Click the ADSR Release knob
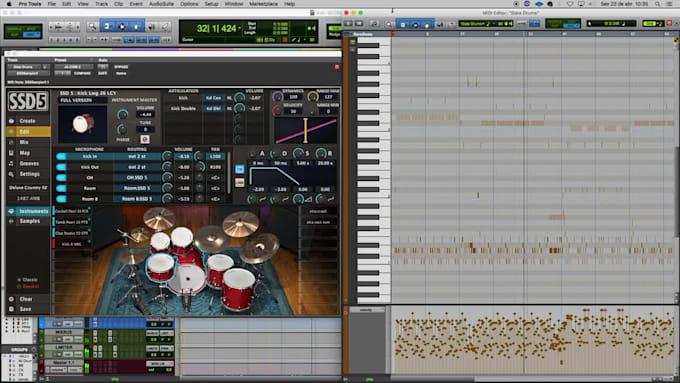Image resolution: width=680 pixels, height=383 pixels. [321, 153]
